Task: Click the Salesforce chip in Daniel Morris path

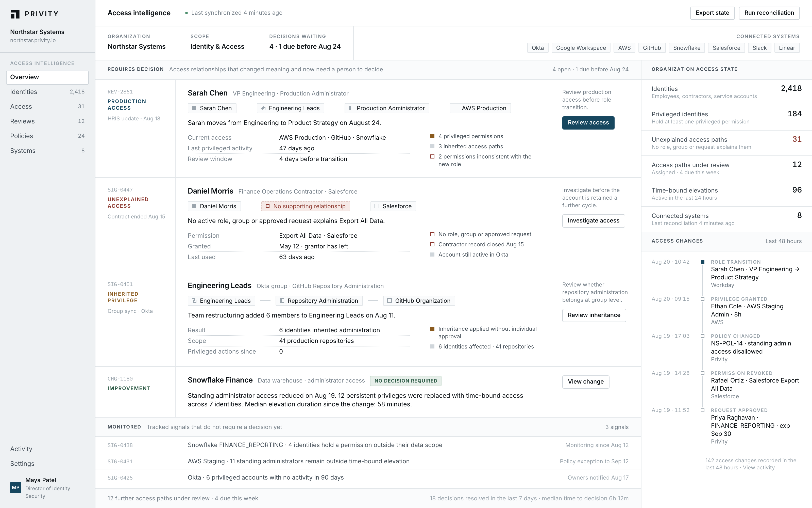Action: (x=393, y=206)
